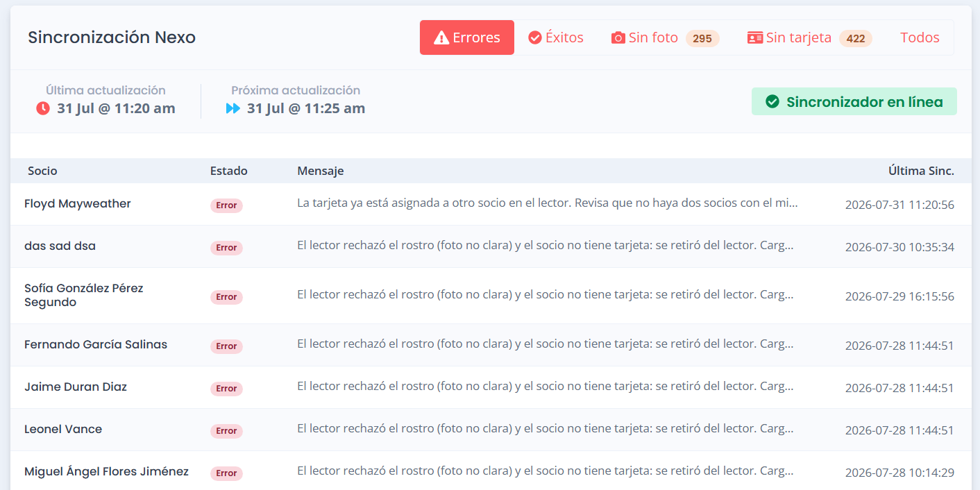Click the Socio column header

point(42,171)
